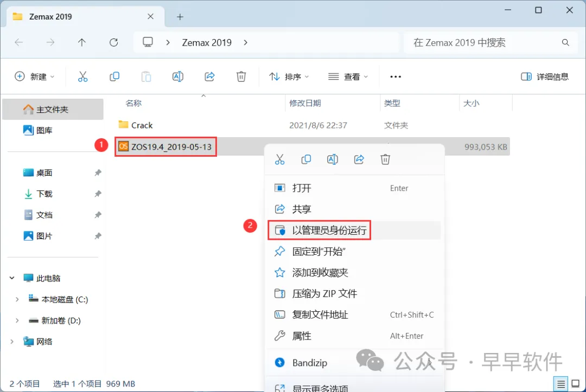Click the Forward navigation arrow
The height and width of the screenshot is (392, 586).
pyautogui.click(x=50, y=42)
